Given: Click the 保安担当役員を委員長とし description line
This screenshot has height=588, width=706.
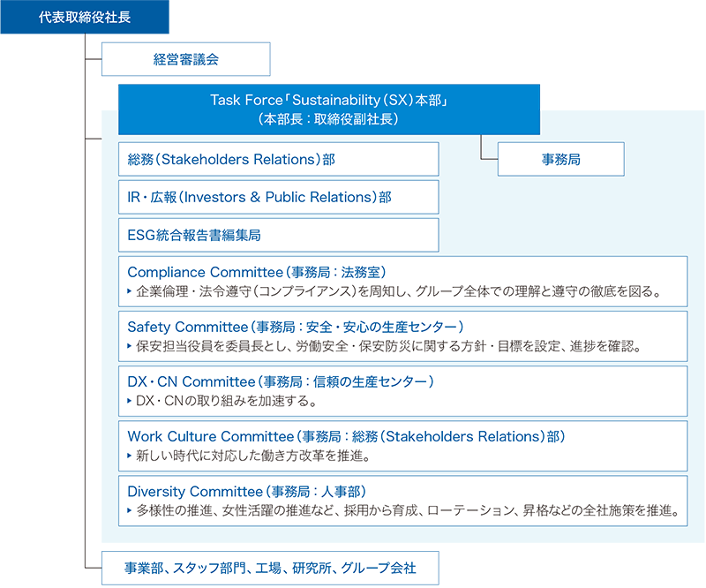Looking at the screenshot, I should [x=388, y=346].
